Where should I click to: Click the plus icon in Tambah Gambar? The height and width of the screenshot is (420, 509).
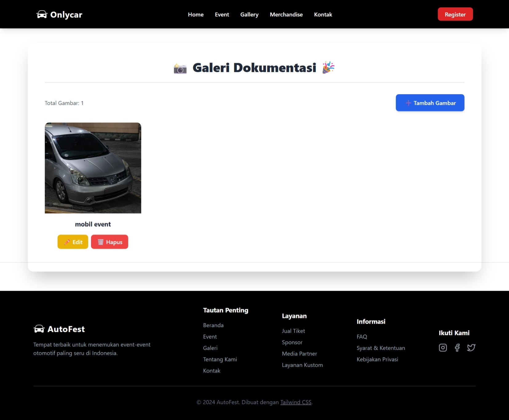point(408,103)
